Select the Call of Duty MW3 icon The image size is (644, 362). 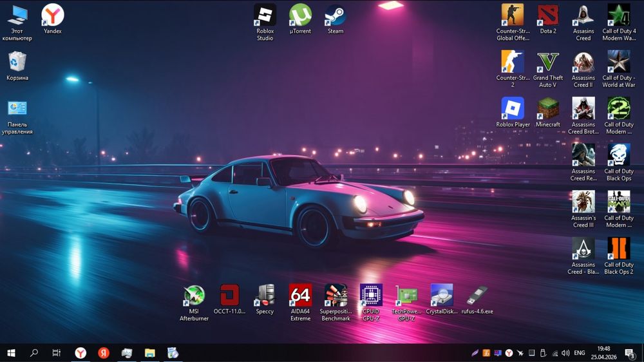coord(618,209)
